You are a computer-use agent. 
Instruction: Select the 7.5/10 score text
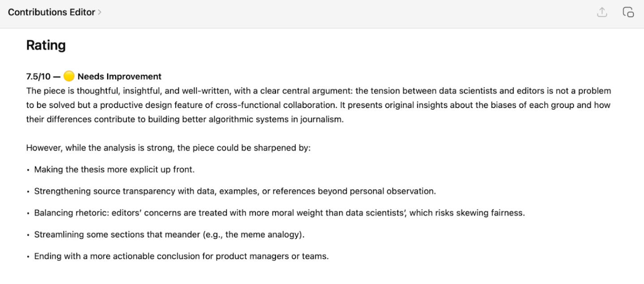pos(38,77)
